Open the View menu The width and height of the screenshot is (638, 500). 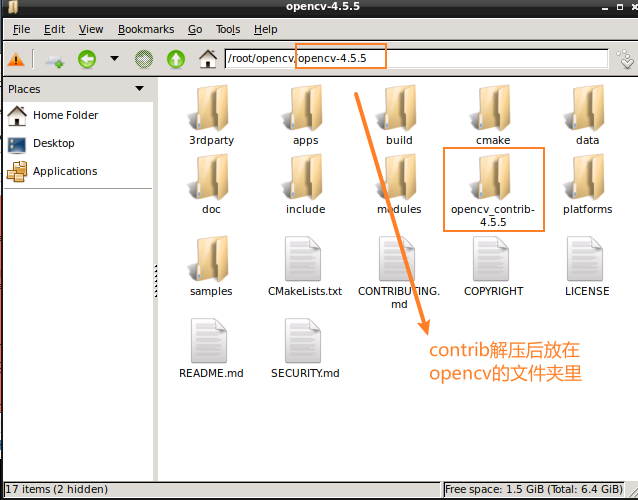91,30
